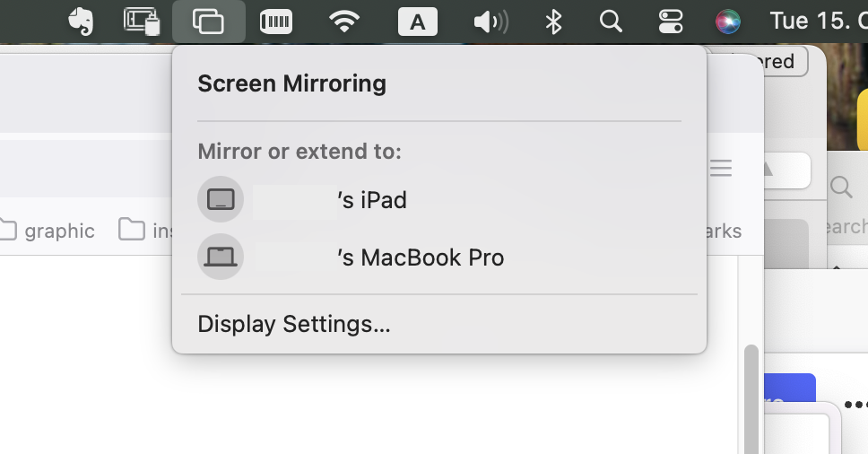
Task: Mirror screen to the iPad
Action: pos(439,199)
